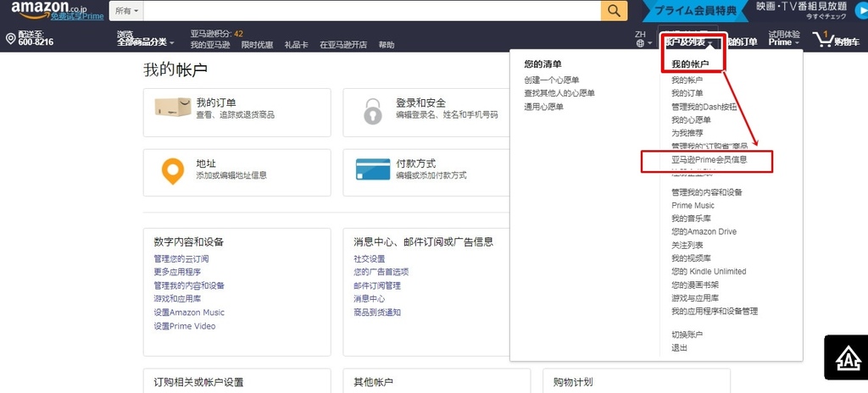Click the 免费试享Prime link under logo
This screenshot has width=868, height=393.
click(77, 16)
